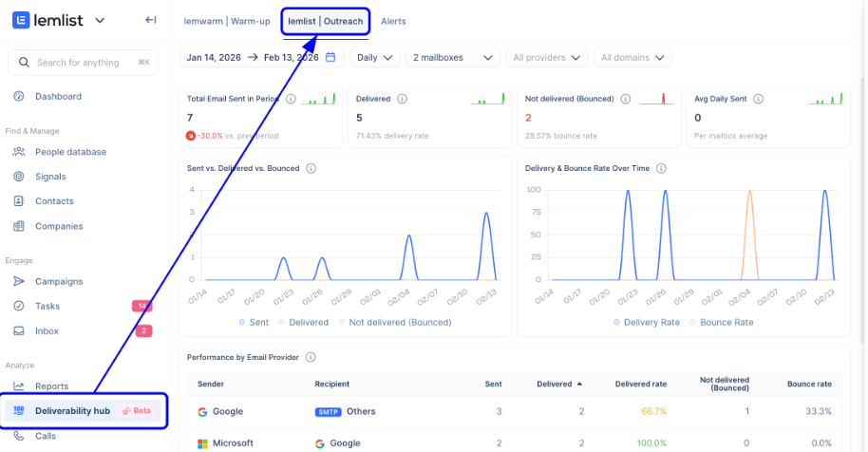Image resolution: width=868 pixels, height=452 pixels.
Task: Click the Dashboard gauge icon
Action: click(x=19, y=96)
